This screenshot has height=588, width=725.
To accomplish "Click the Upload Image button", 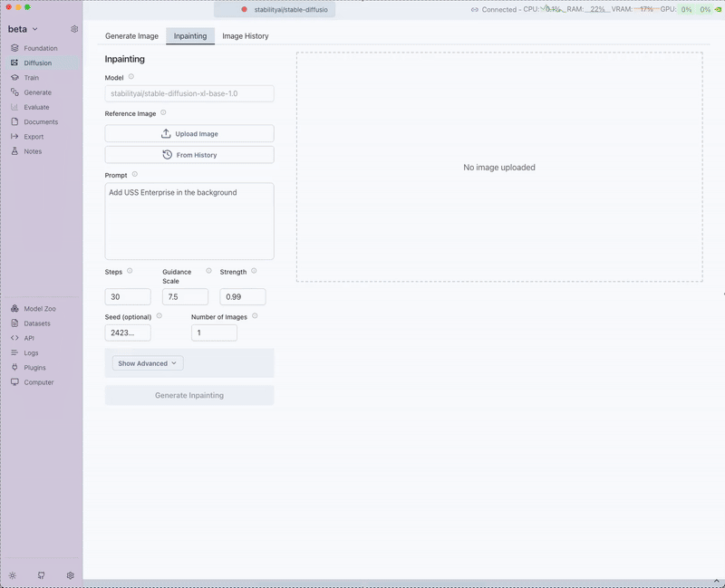I will click(x=189, y=134).
